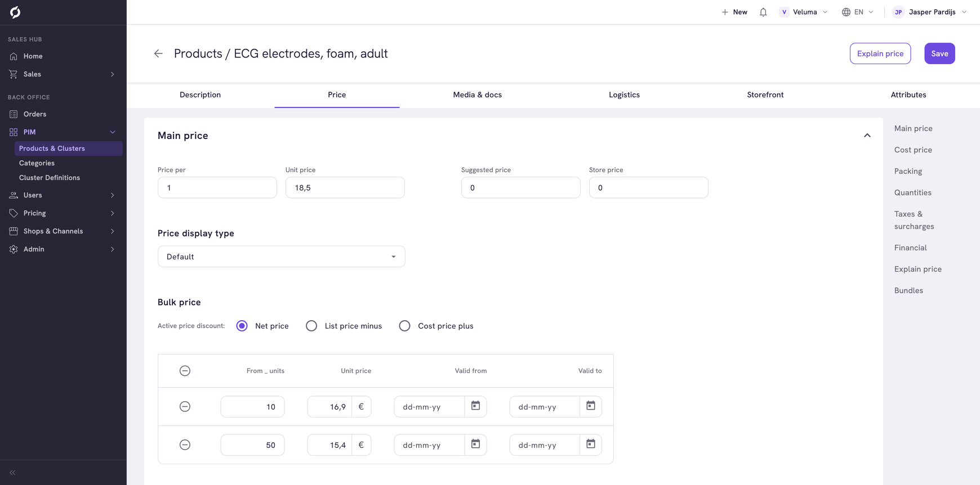Image resolution: width=980 pixels, height=485 pixels.
Task: Open Cluster Definitions in sidebar
Action: [50, 178]
